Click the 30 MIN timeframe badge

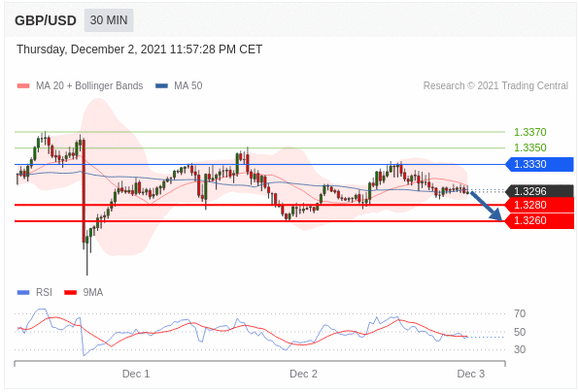coord(109,20)
